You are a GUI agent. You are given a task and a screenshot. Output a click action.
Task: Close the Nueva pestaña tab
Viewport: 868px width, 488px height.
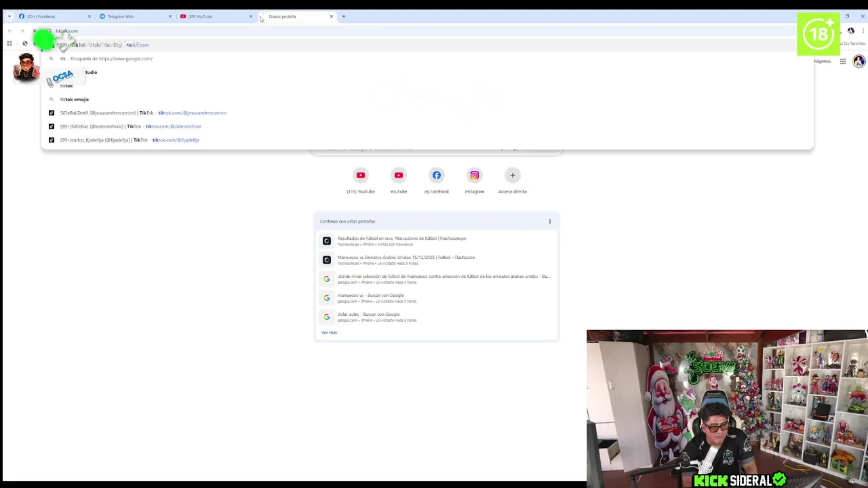(x=331, y=16)
